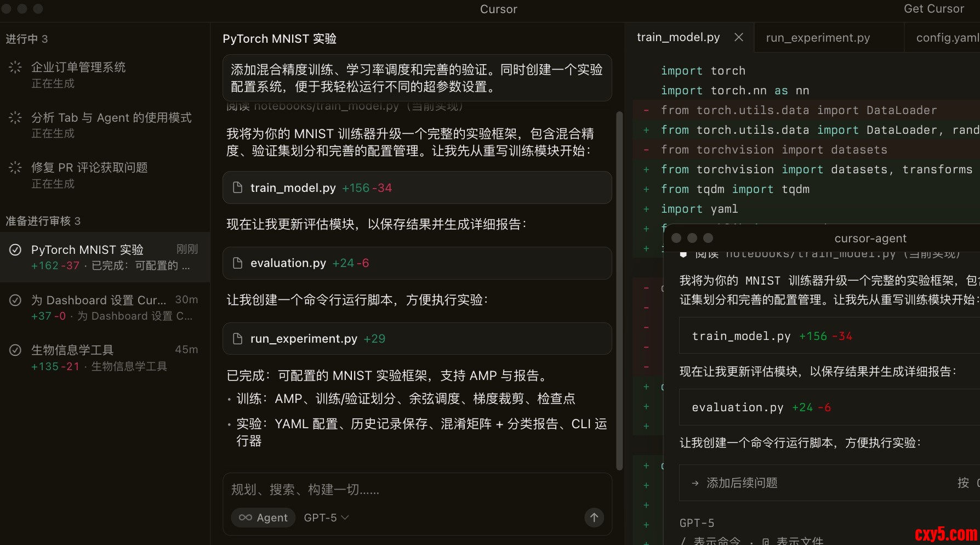Switch to the run_experiment.py tab

tap(818, 38)
